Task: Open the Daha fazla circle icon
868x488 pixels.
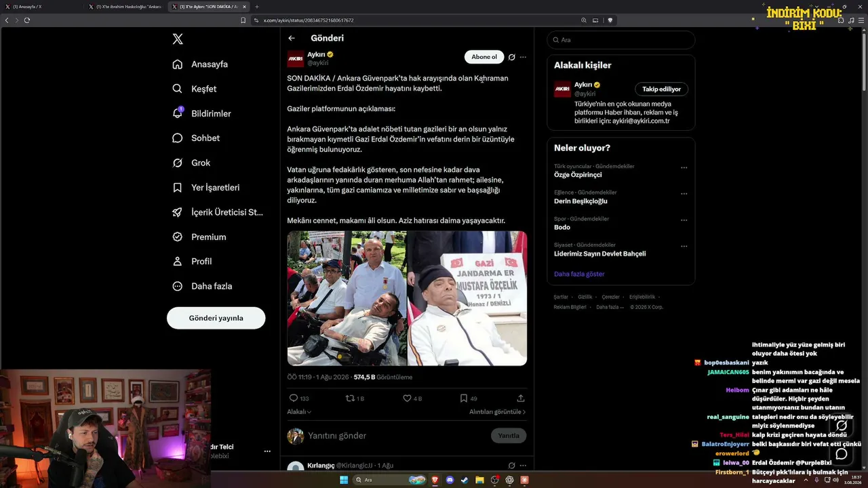Action: click(178, 286)
